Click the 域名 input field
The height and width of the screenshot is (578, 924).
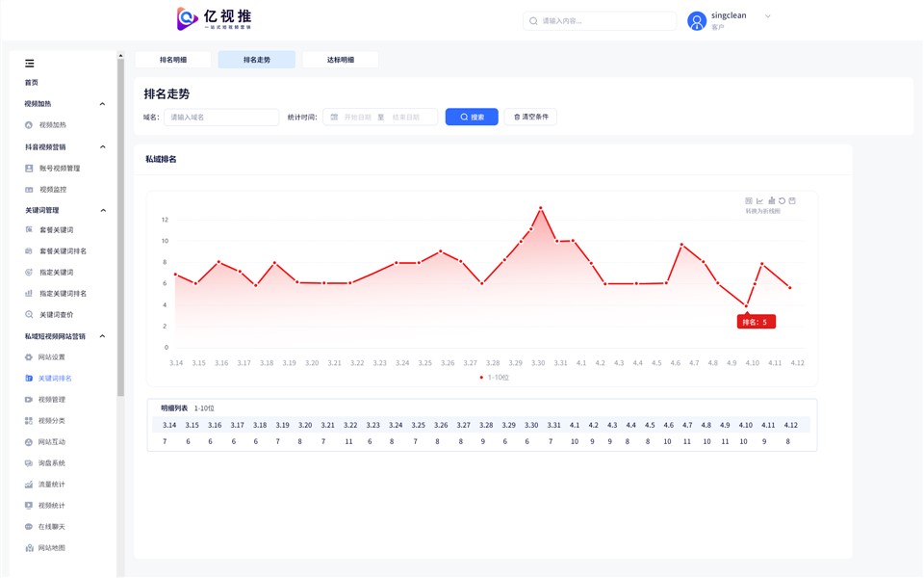point(221,117)
